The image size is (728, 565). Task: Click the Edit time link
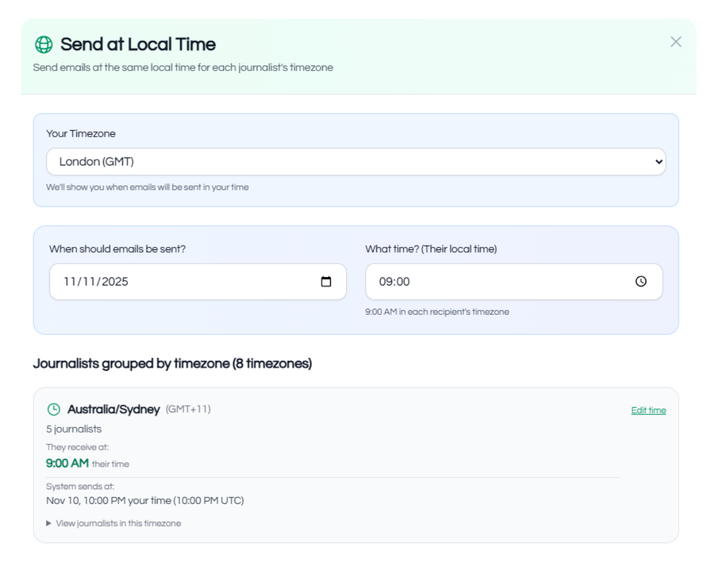[x=648, y=410]
